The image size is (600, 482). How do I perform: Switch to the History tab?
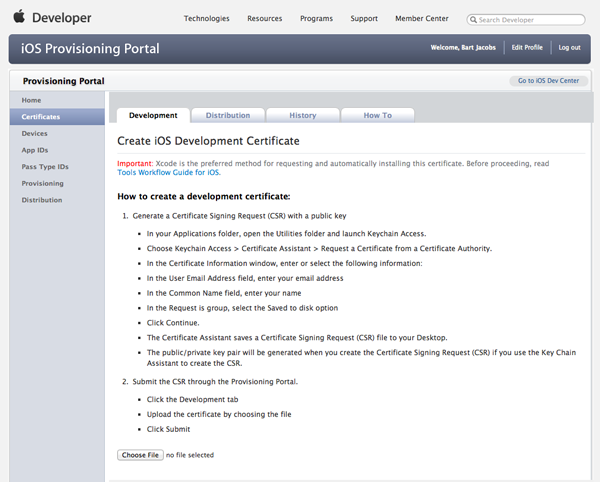[x=303, y=115]
